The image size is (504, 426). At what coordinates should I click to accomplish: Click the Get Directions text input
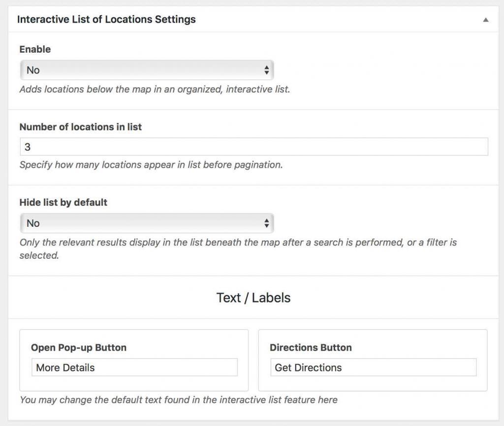pos(373,367)
